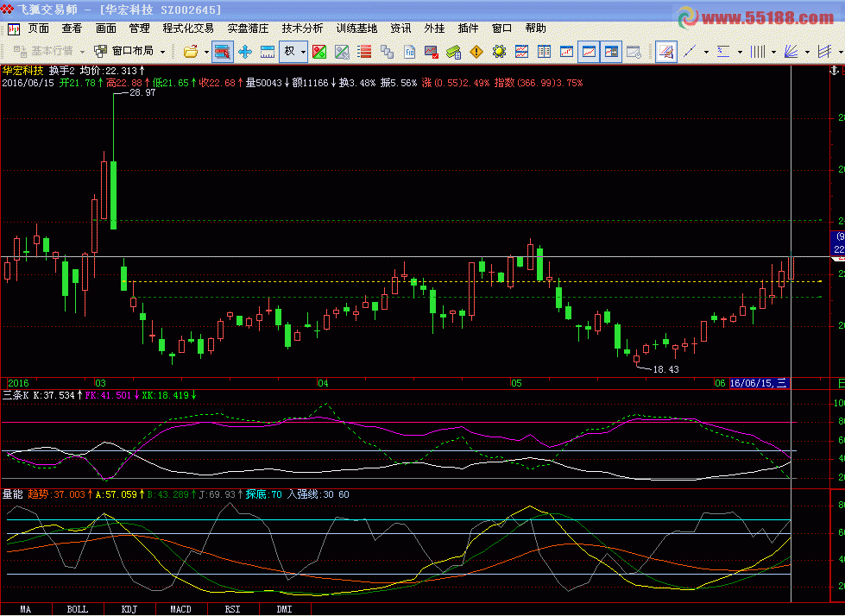845x616 pixels.
Task: Open the 查看 menu
Action: pos(72,28)
